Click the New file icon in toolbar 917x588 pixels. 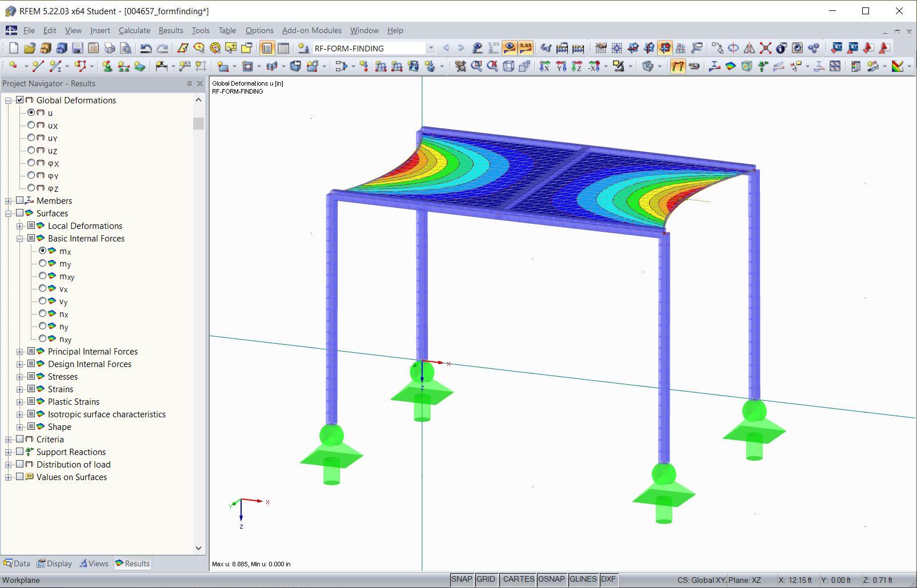14,48
